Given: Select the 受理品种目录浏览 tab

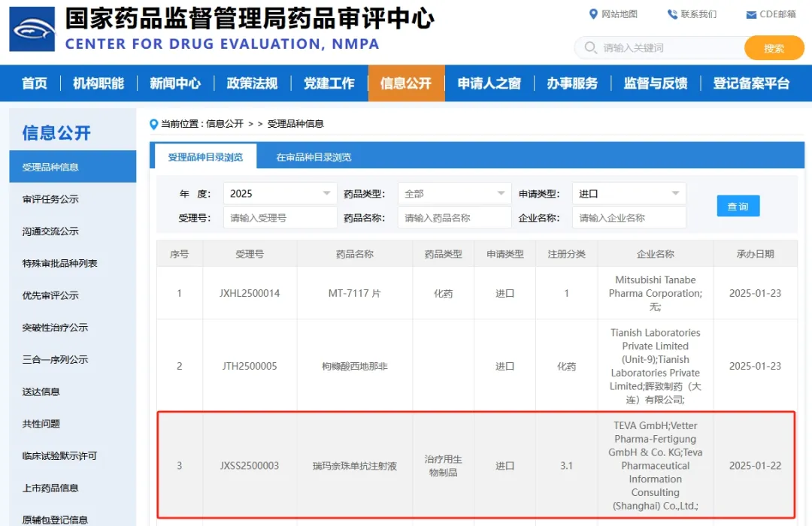Looking at the screenshot, I should click(x=205, y=157).
